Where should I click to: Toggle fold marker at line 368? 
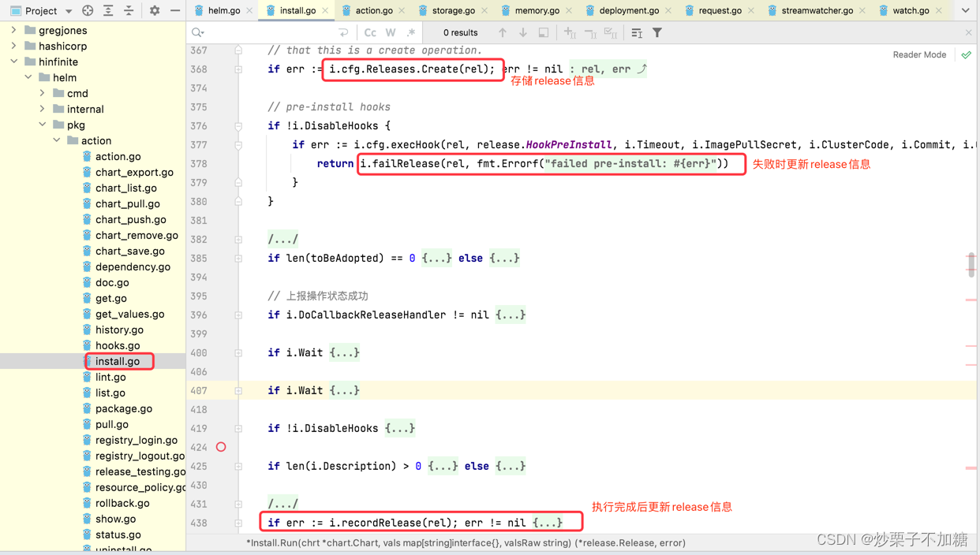[x=238, y=69]
